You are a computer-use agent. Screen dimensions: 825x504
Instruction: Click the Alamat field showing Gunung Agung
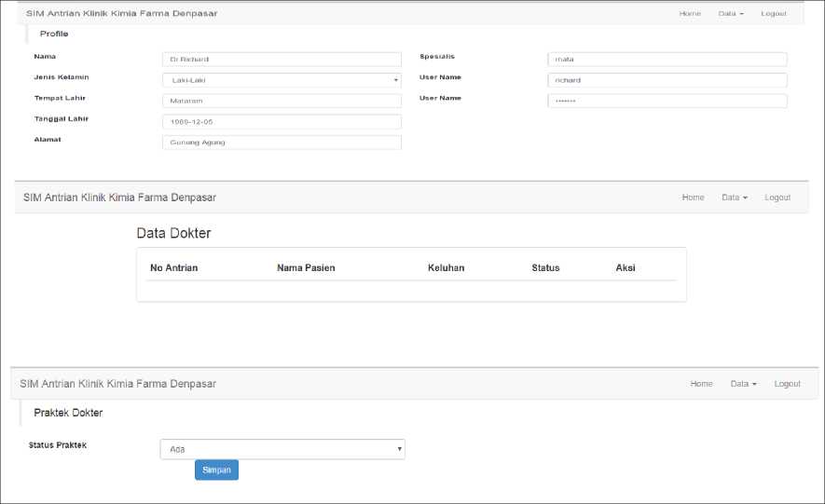coord(281,143)
